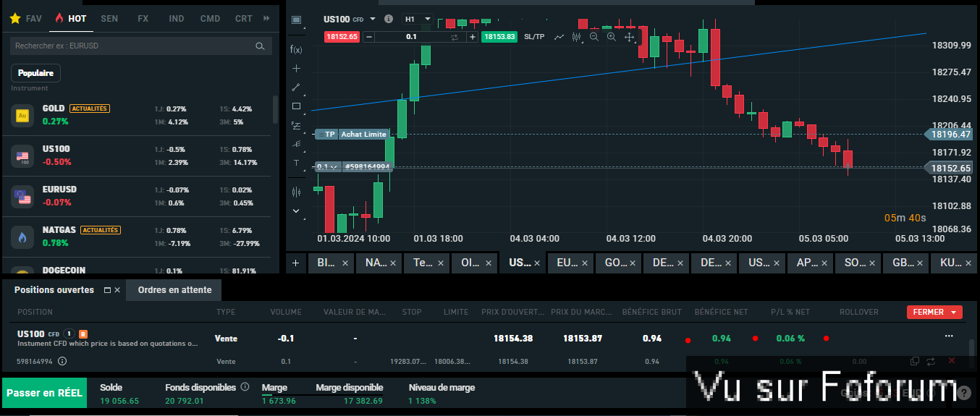Select the crosshair cursor tool
Image resolution: width=980 pixels, height=416 pixels.
(296, 68)
